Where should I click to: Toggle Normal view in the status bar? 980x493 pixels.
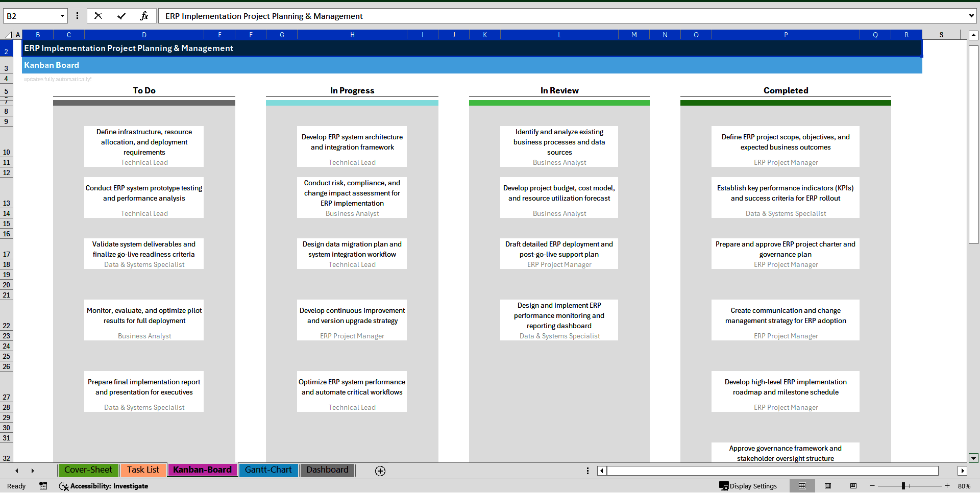pos(802,486)
